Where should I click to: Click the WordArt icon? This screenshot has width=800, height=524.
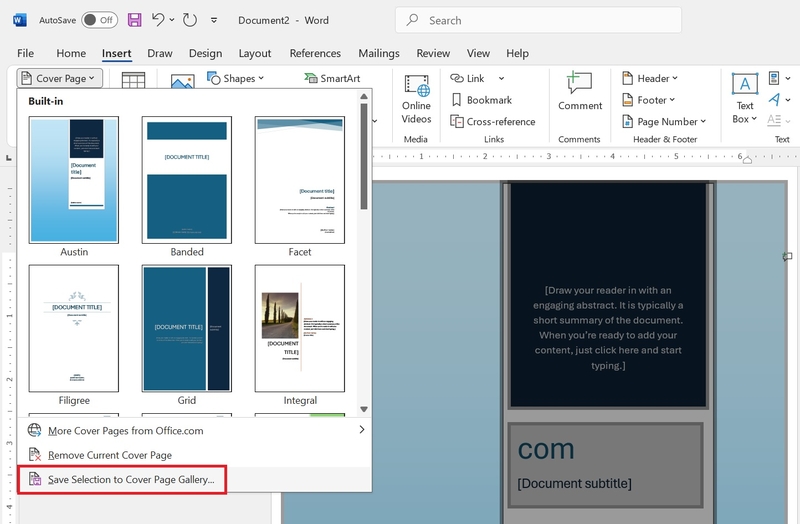(x=774, y=99)
